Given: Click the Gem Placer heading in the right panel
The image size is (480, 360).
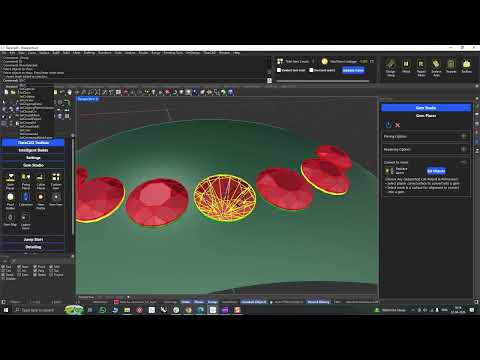Looking at the screenshot, I should [426, 116].
